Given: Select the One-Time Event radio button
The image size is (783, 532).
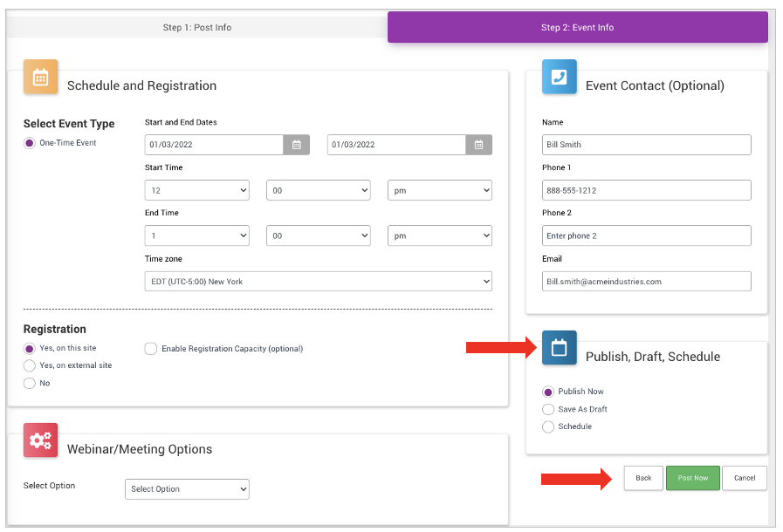Looking at the screenshot, I should tap(30, 143).
